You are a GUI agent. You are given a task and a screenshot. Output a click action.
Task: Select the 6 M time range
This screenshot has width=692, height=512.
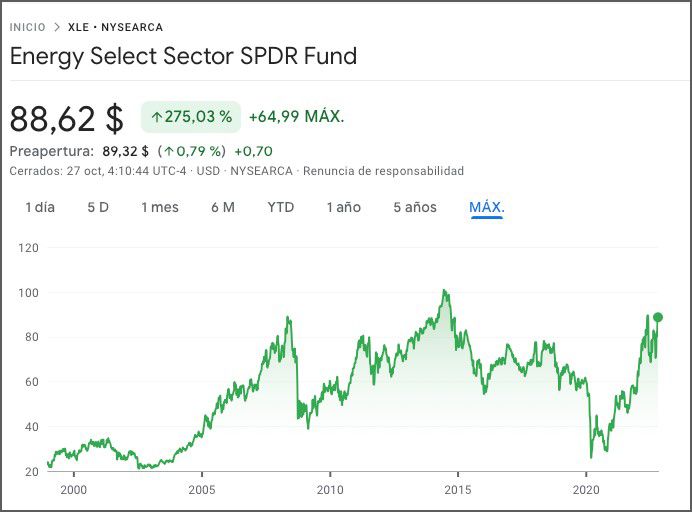point(222,207)
